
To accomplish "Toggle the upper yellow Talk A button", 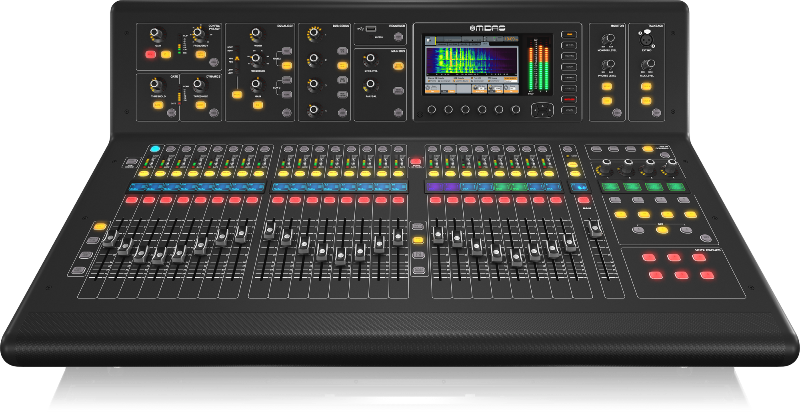I will coord(646,86).
